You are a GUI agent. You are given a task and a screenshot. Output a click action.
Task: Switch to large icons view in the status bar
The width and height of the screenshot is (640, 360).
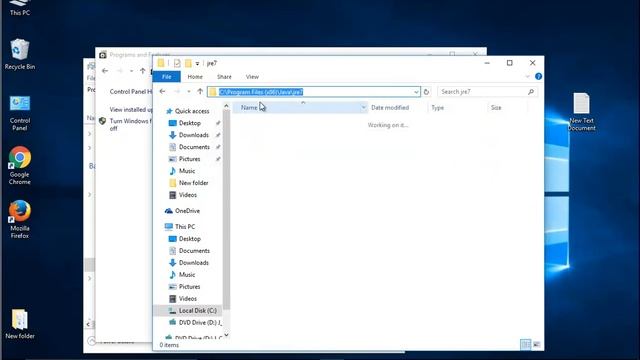pyautogui.click(x=537, y=344)
